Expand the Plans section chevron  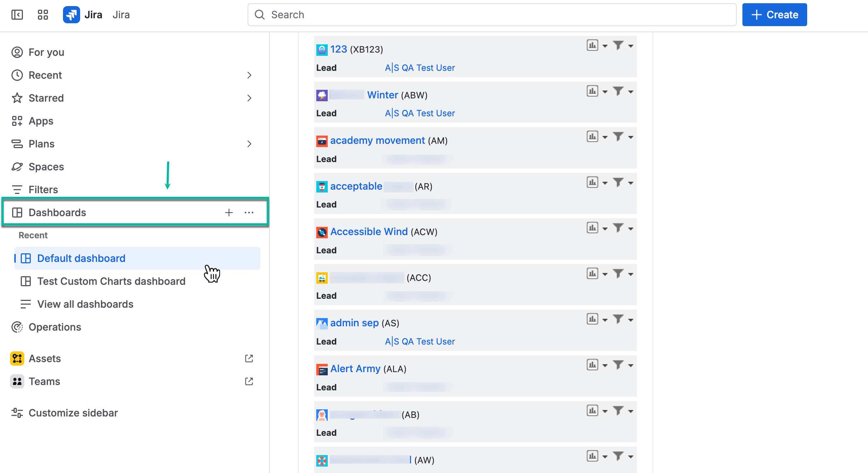(249, 144)
